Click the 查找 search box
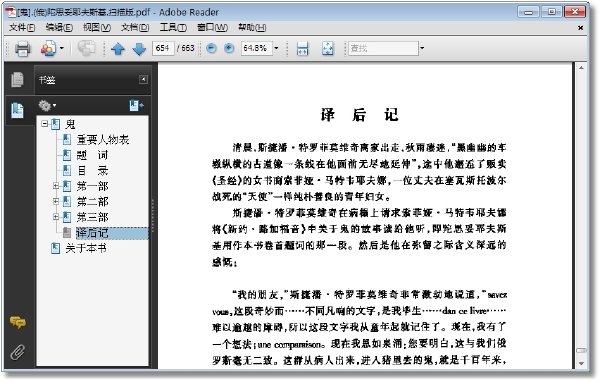Screen dimensions: 600x382 [383, 48]
